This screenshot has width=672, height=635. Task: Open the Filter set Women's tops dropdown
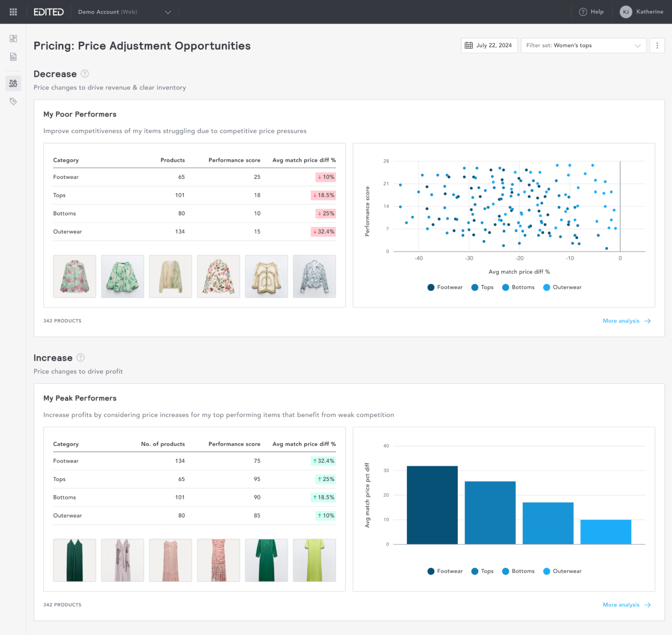coord(583,46)
